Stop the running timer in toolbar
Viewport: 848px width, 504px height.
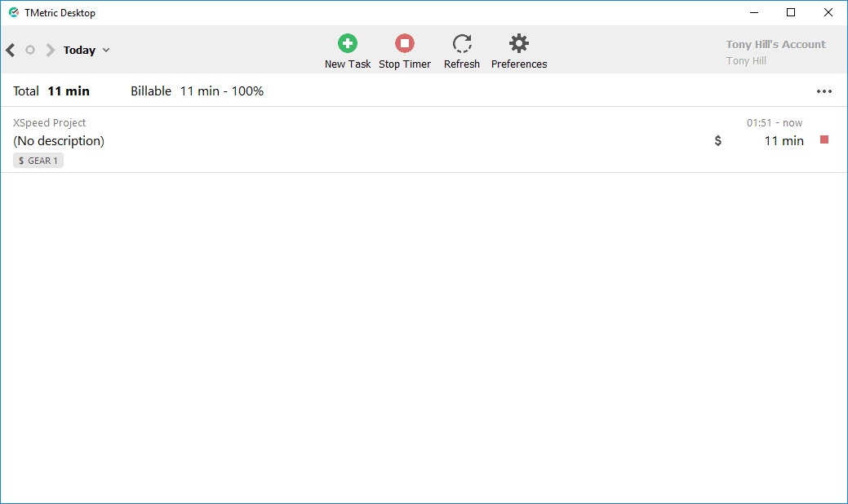[405, 44]
